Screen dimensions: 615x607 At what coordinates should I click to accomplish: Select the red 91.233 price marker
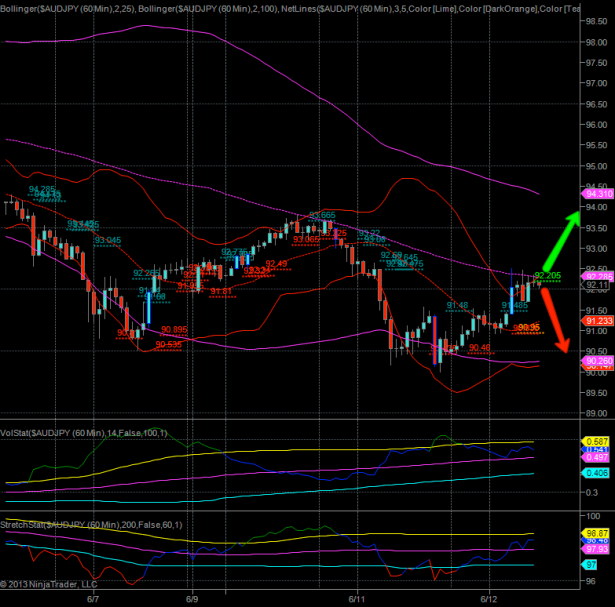[x=599, y=320]
